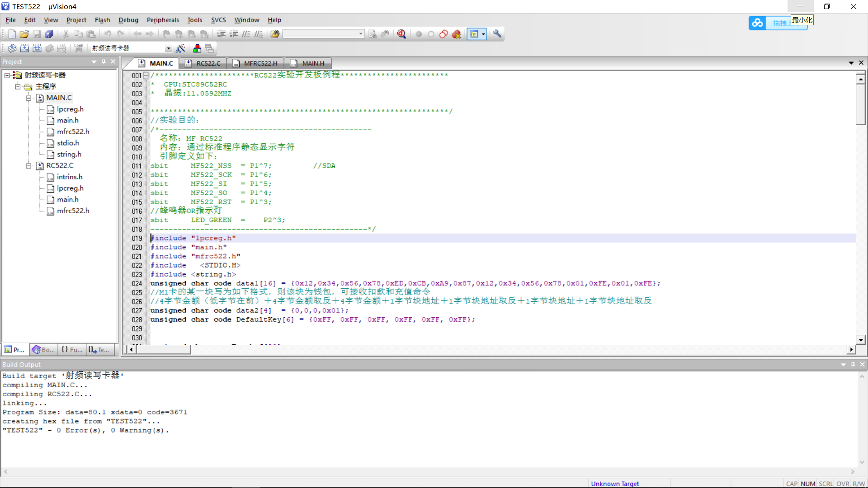Open a file with the folder icon
Image resolution: width=868 pixels, height=488 pixels.
[24, 34]
